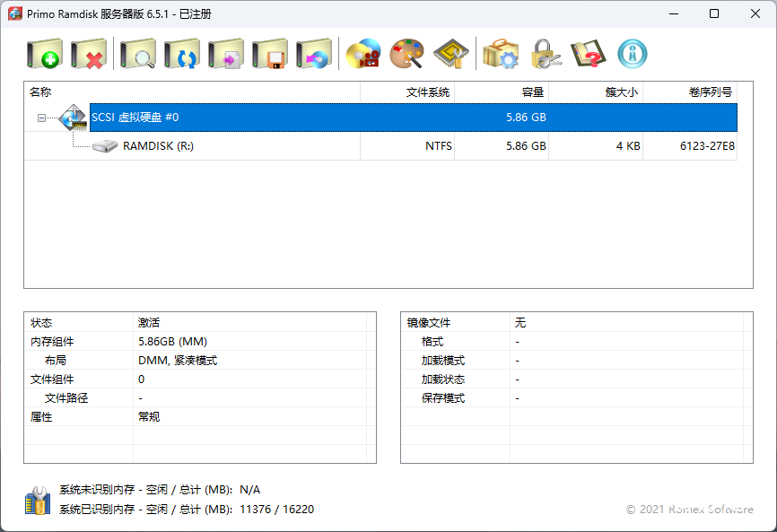The height and width of the screenshot is (532, 777).
Task: Click the 5.86GB (MM) memory value
Action: 172,342
